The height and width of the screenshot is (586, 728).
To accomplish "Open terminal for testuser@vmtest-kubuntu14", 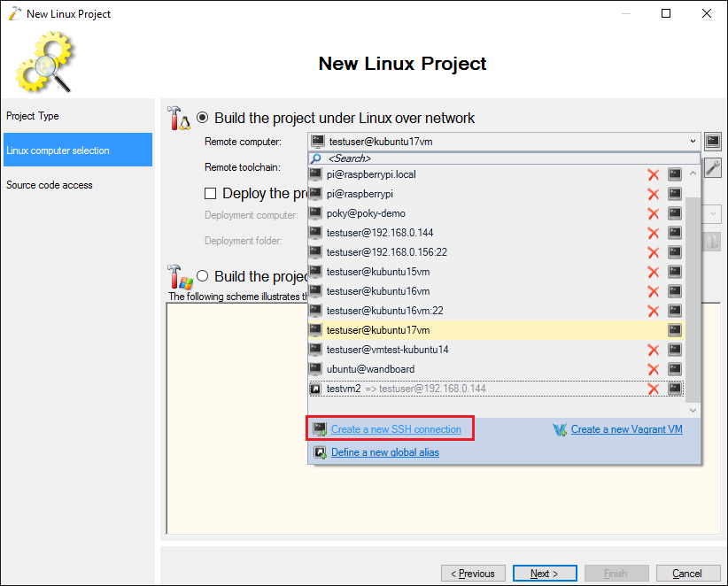I will pos(675,350).
